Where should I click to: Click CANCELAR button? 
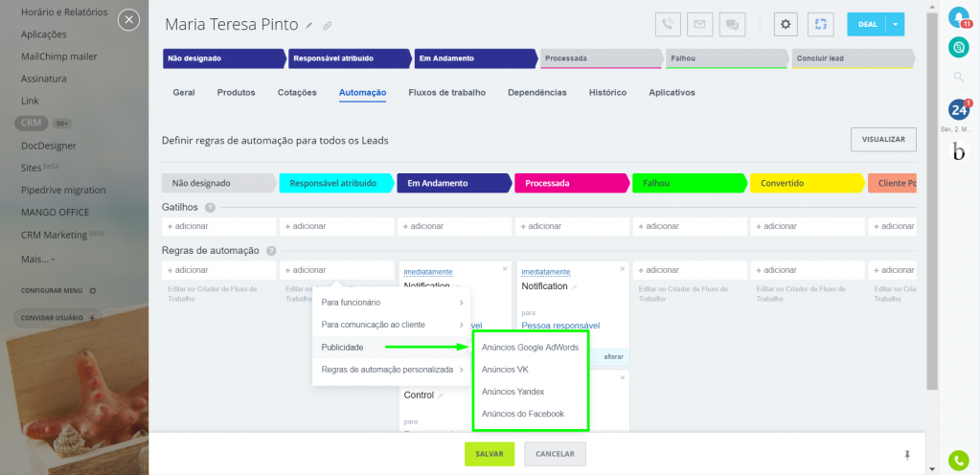click(555, 454)
